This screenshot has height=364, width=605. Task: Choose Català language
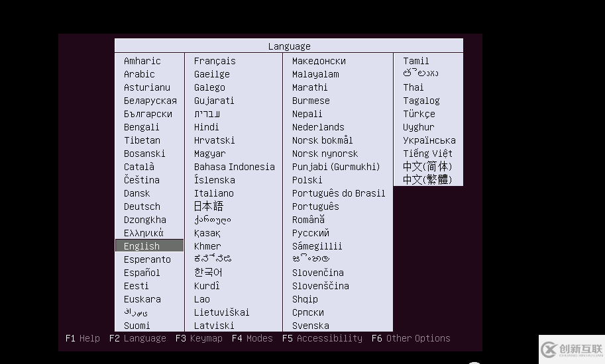[139, 167]
